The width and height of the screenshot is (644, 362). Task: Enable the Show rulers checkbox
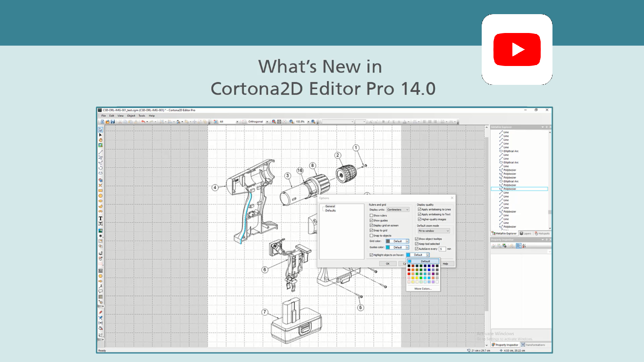tap(371, 215)
